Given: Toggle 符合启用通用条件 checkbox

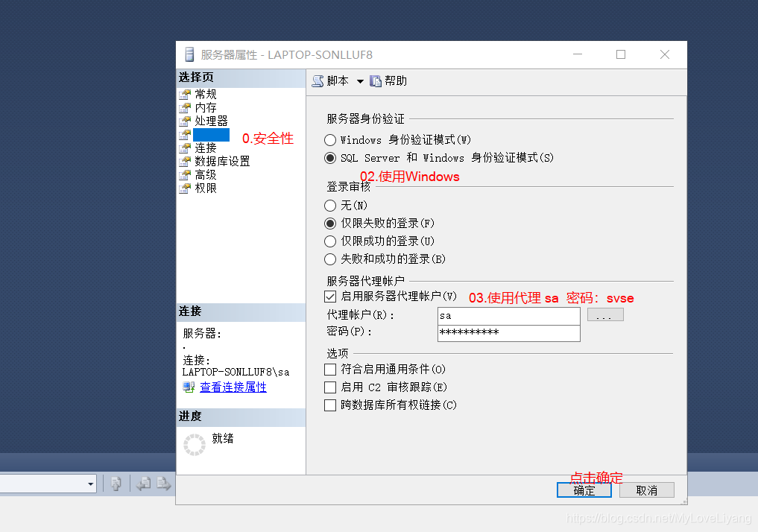Looking at the screenshot, I should [x=330, y=370].
